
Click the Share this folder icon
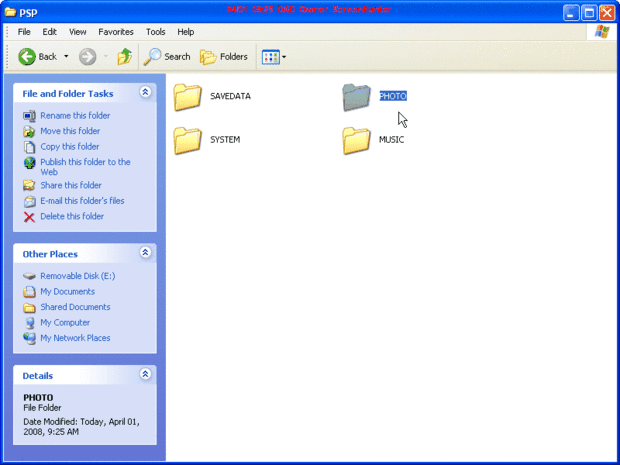click(29, 185)
